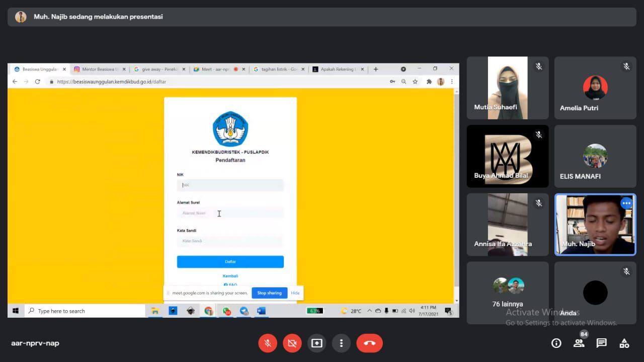The width and height of the screenshot is (644, 362).
Task: Bookmark page with the star icon
Action: [x=415, y=82]
